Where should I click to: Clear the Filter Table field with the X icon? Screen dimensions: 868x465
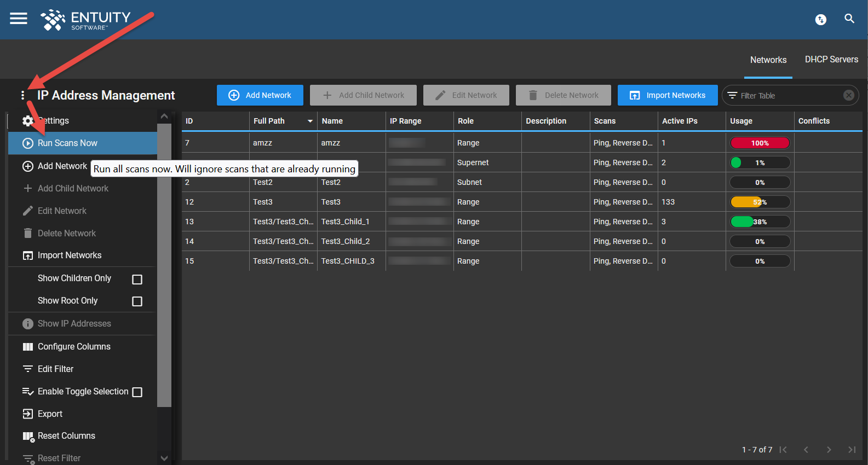[x=849, y=95]
